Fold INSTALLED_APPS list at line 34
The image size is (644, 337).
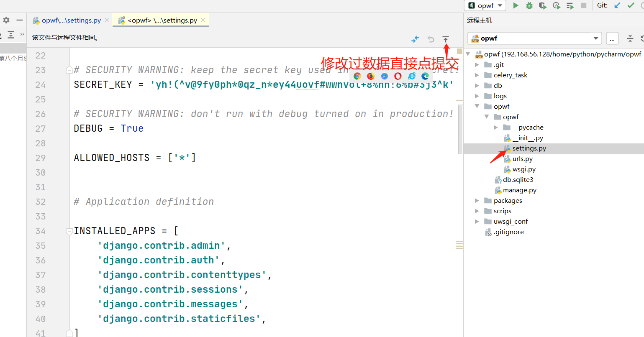69,231
